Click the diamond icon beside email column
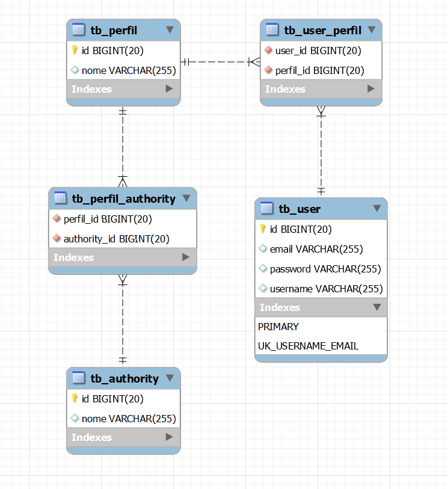448x489 pixels. click(x=263, y=248)
